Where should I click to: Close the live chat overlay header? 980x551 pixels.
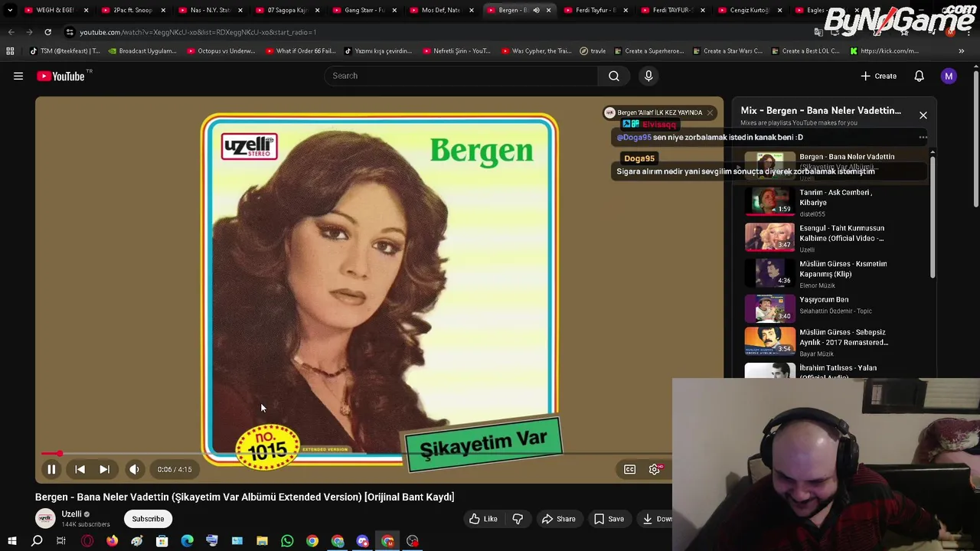[x=710, y=112]
